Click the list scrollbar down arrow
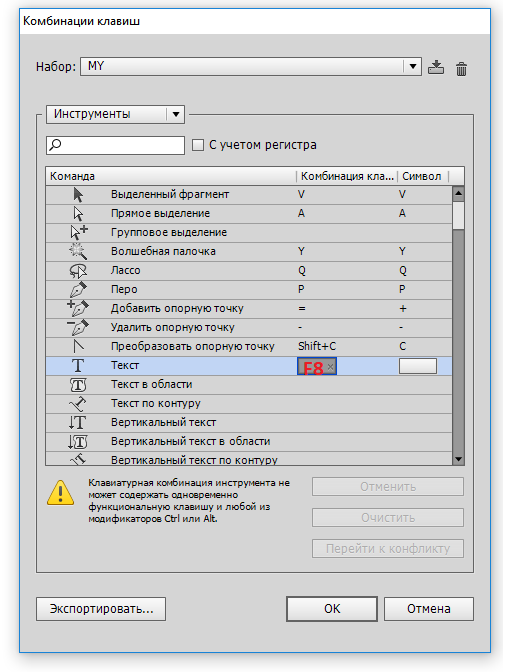This screenshot has height=672, width=513. pyautogui.click(x=458, y=459)
